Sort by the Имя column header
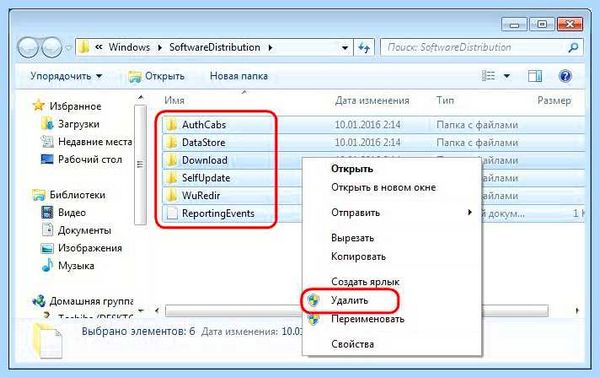The width and height of the screenshot is (600, 378). 174,100
